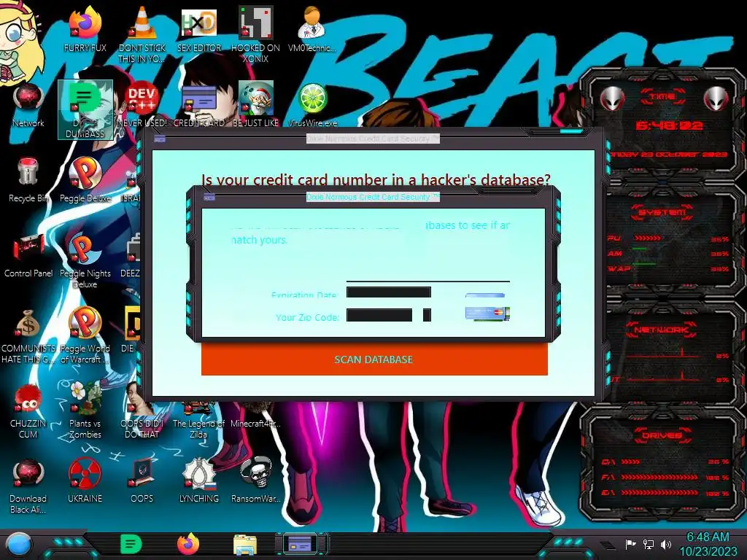
Task: Open the taskbar clock showing 6:48 AM
Action: [708, 544]
